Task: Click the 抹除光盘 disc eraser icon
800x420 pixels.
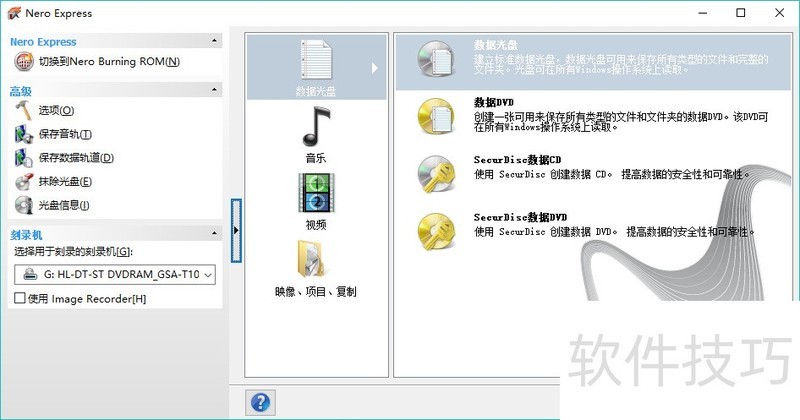Action: [24, 182]
